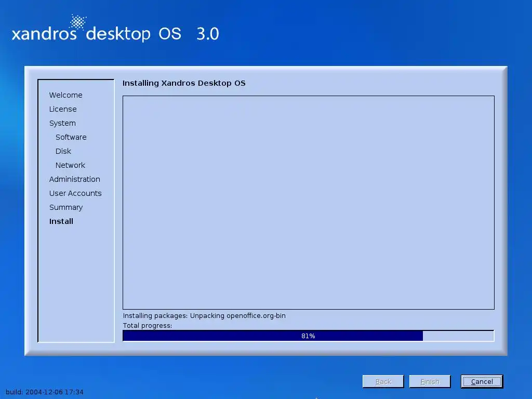Image resolution: width=532 pixels, height=399 pixels.
Task: Click the large empty installation message pane
Action: click(x=309, y=203)
